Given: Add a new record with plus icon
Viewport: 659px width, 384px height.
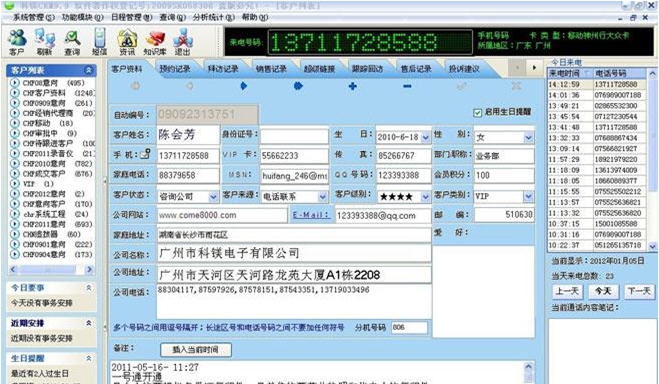Looking at the screenshot, I should [353, 86].
